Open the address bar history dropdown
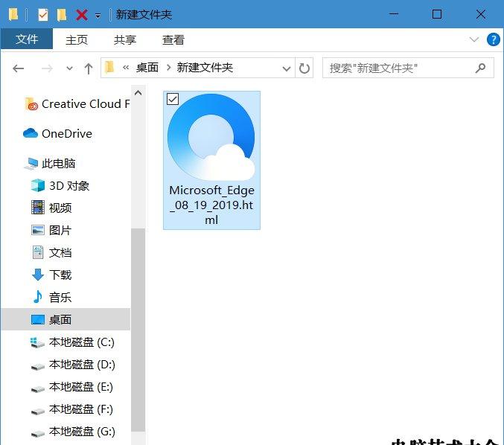The image size is (504, 445). pos(287,68)
